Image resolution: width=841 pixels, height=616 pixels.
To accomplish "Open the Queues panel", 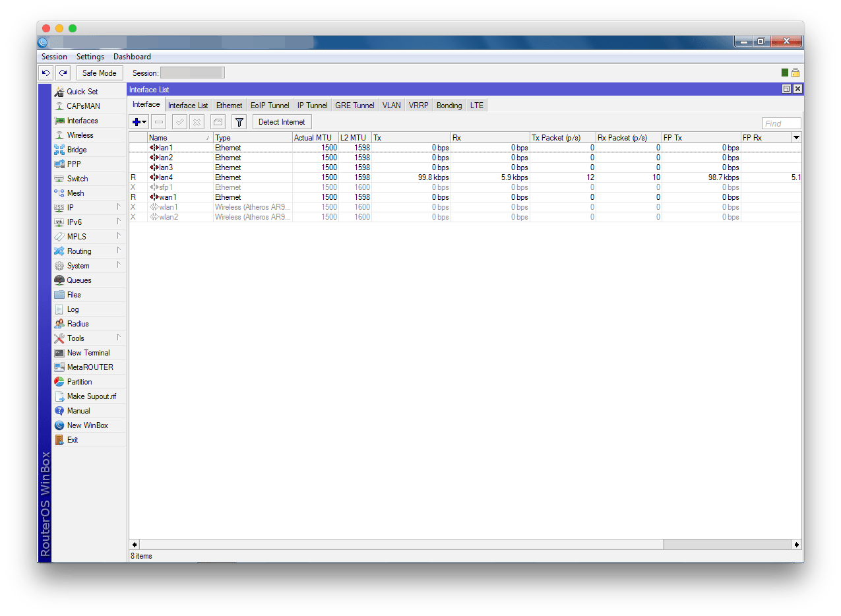I will point(79,280).
